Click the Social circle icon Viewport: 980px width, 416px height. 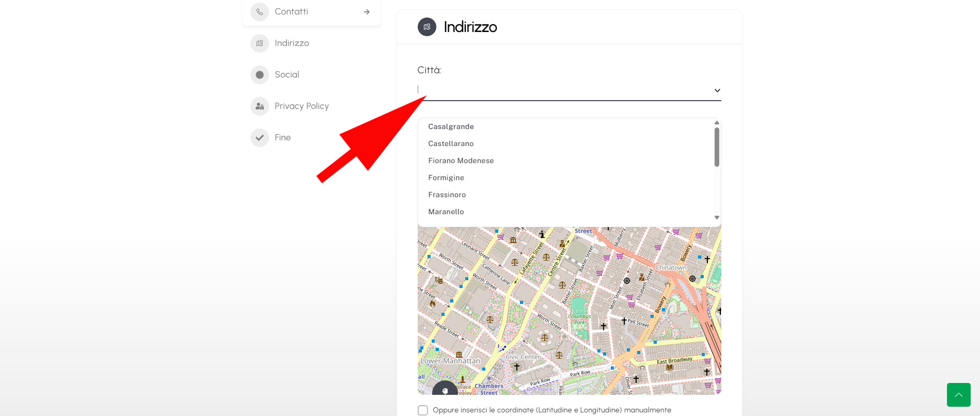tap(260, 75)
